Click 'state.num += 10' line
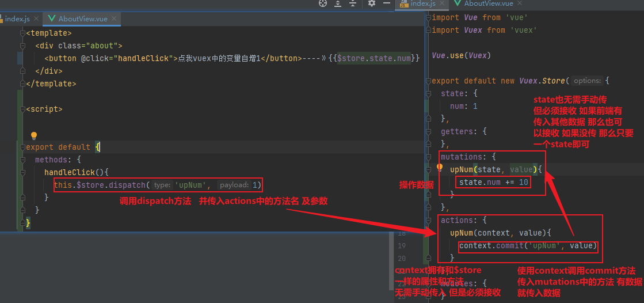 click(x=494, y=182)
